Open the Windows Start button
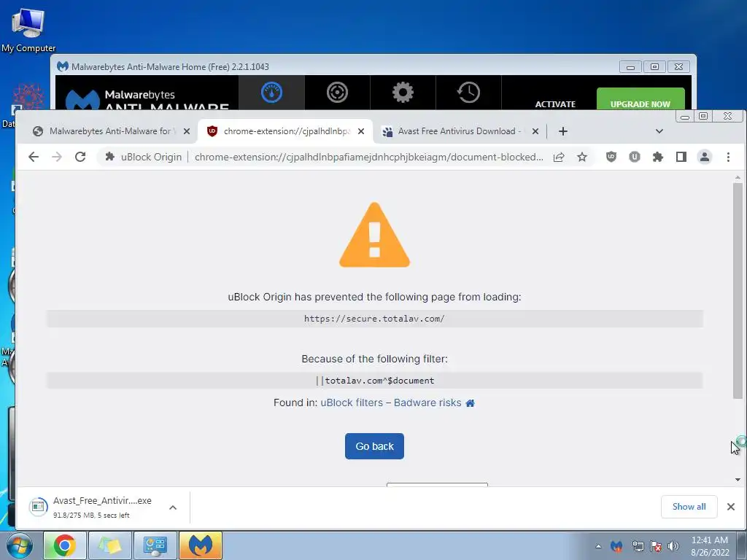747x560 pixels. tap(19, 545)
